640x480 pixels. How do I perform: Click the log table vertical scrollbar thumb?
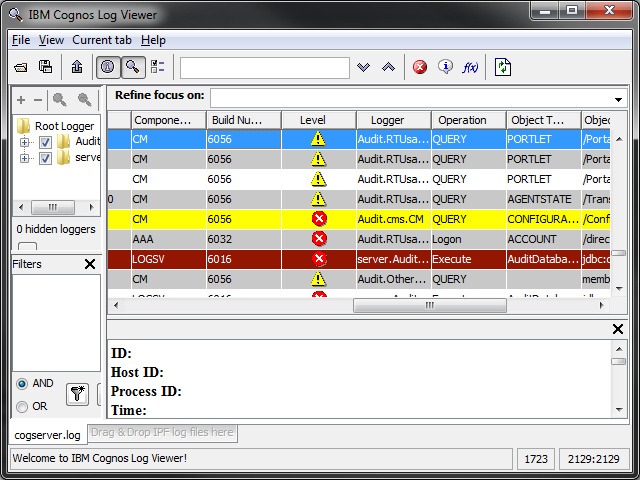(x=619, y=253)
